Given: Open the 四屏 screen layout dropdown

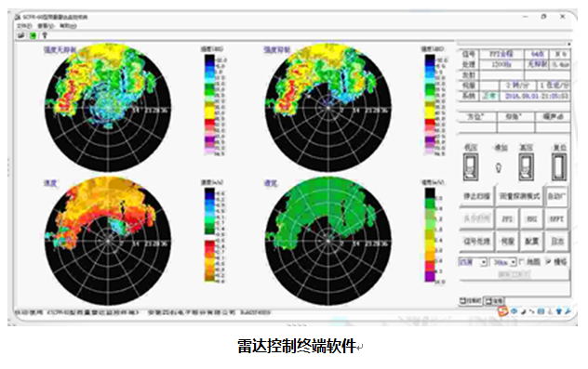Looking at the screenshot, I should [473, 262].
